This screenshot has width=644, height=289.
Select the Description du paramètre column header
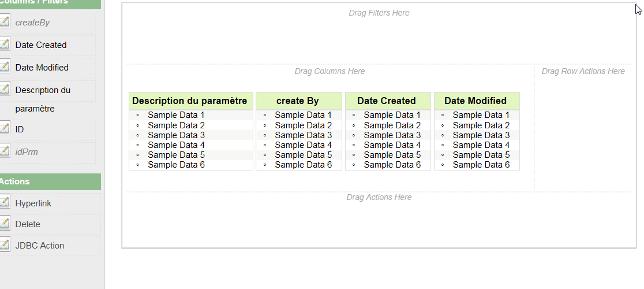pyautogui.click(x=190, y=101)
